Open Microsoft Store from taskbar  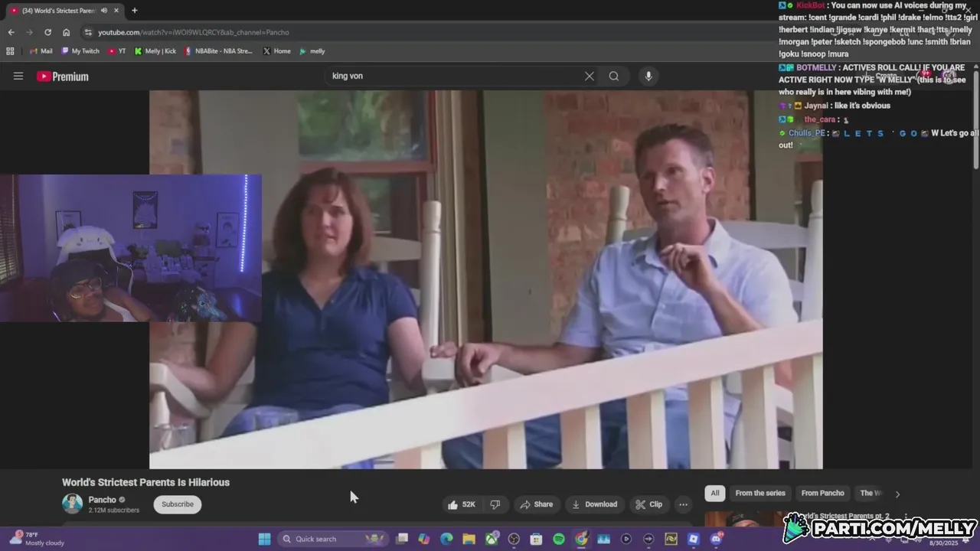[536, 539]
